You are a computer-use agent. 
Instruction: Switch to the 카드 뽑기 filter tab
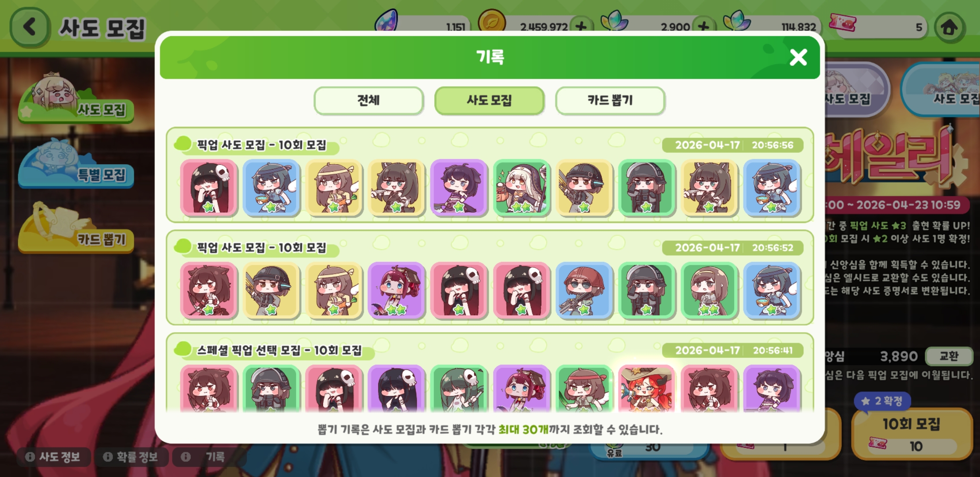coord(610,100)
